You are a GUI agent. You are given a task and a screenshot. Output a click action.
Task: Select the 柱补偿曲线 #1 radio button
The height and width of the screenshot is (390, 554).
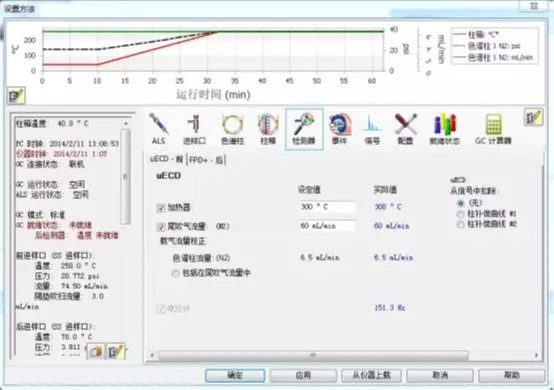pos(460,214)
